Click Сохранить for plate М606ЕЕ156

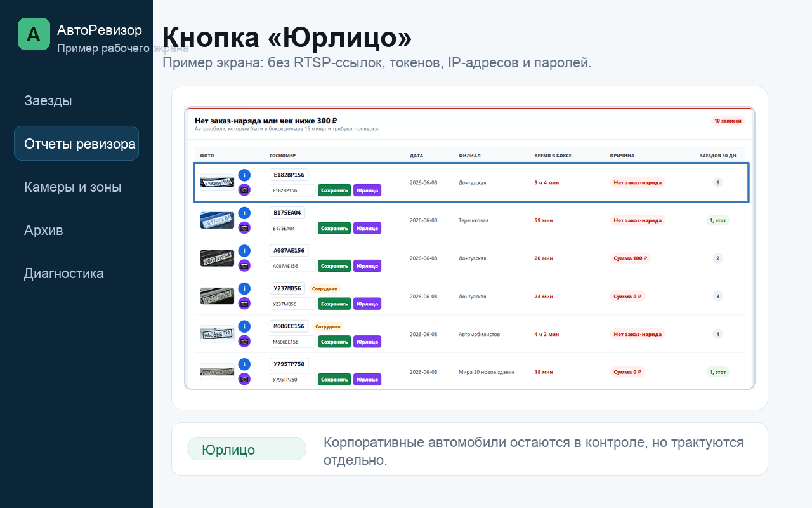click(x=334, y=342)
